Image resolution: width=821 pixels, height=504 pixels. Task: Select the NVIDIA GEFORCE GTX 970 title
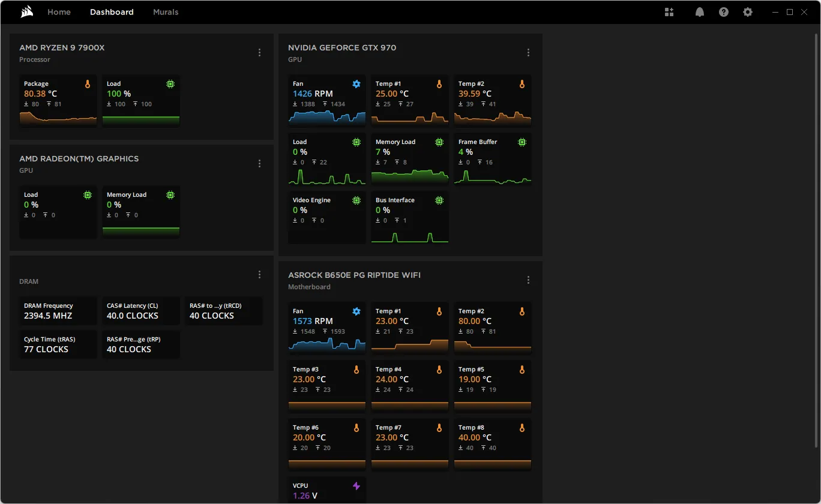[342, 48]
